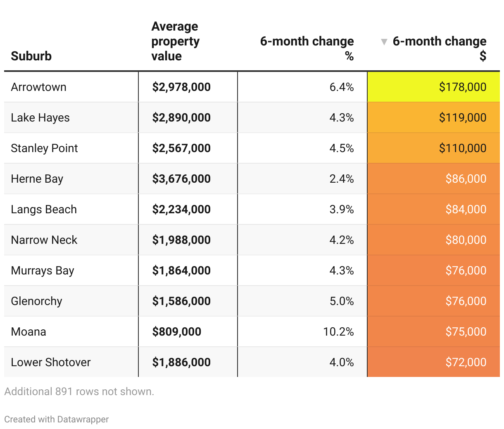Image resolution: width=504 pixels, height=429 pixels.
Task: Select Narrow Neck's $80,000 change cell
Action: pyautogui.click(x=433, y=240)
